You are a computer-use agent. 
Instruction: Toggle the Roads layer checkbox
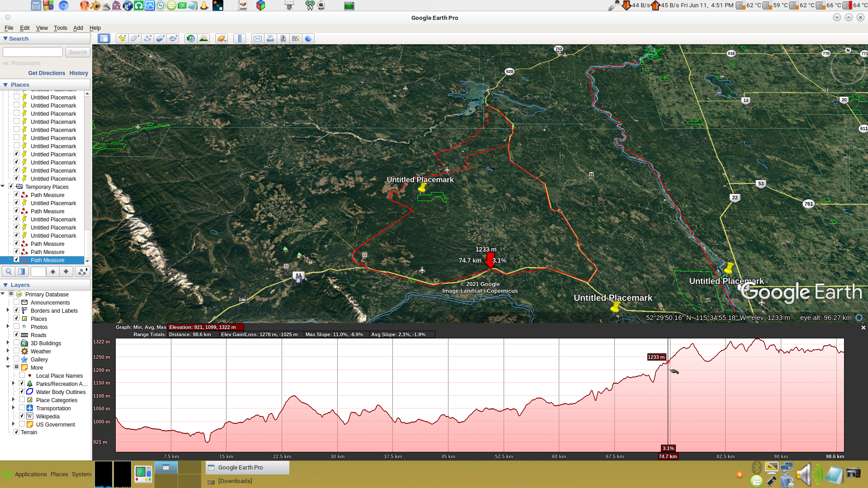[x=17, y=335]
